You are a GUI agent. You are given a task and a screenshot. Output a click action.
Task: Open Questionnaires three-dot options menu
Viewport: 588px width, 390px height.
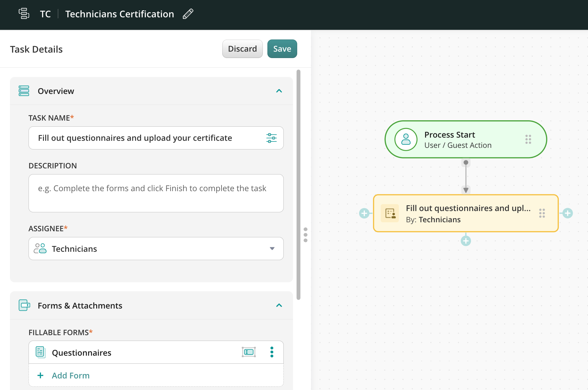272,352
